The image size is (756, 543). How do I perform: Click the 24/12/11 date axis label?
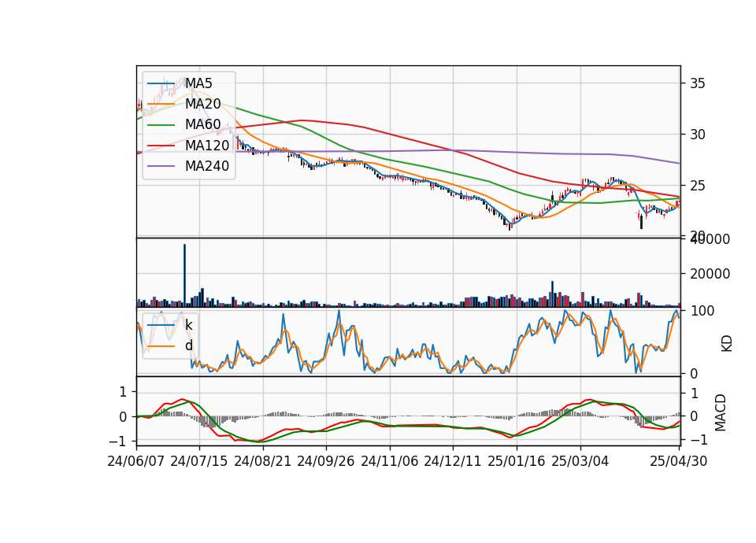(453, 461)
